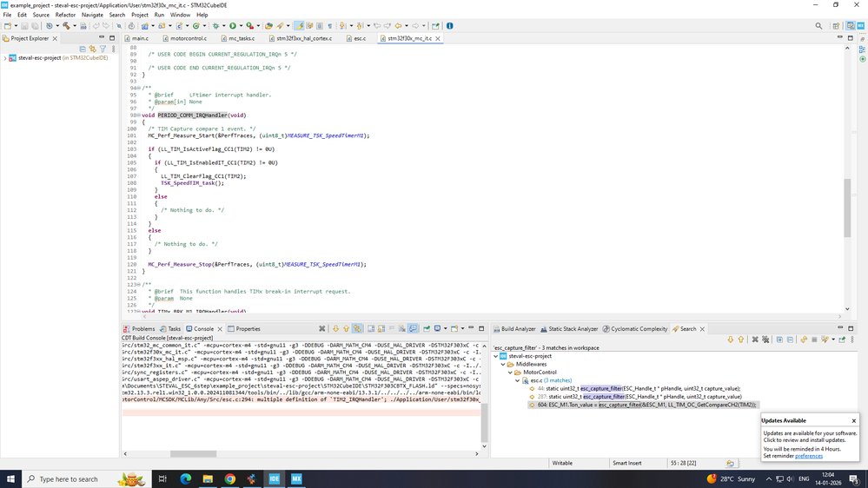This screenshot has height=488, width=868.
Task: Click the console vertical scrollbar thumb
Action: click(484, 422)
